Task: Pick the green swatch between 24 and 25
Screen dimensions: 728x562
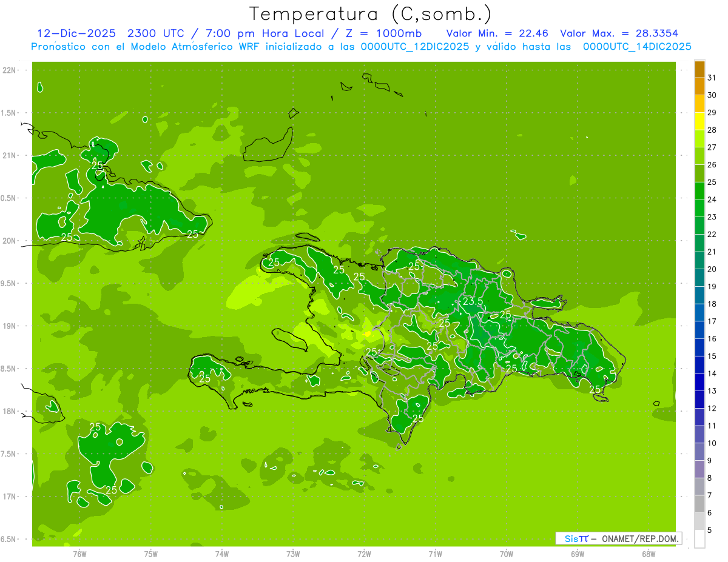Action: [x=699, y=191]
